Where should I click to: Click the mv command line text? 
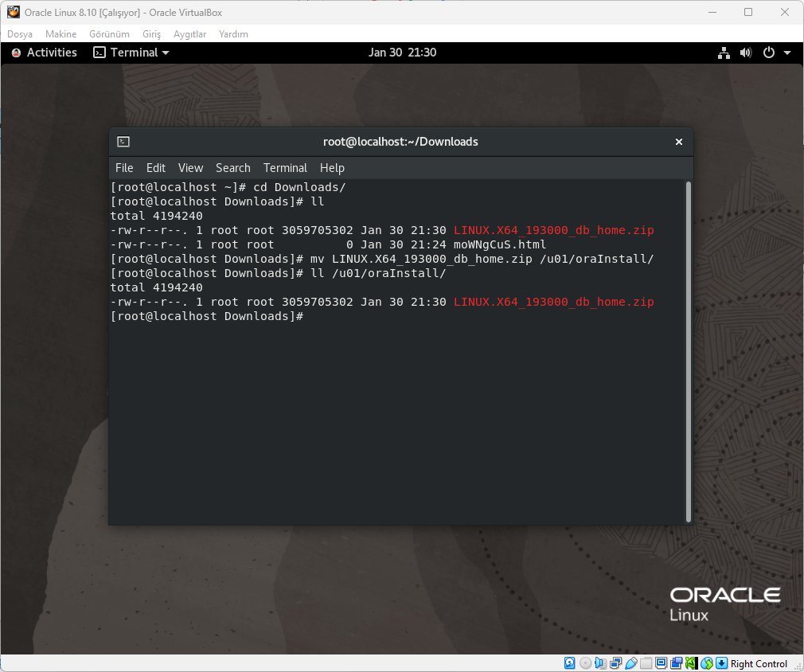pos(482,259)
